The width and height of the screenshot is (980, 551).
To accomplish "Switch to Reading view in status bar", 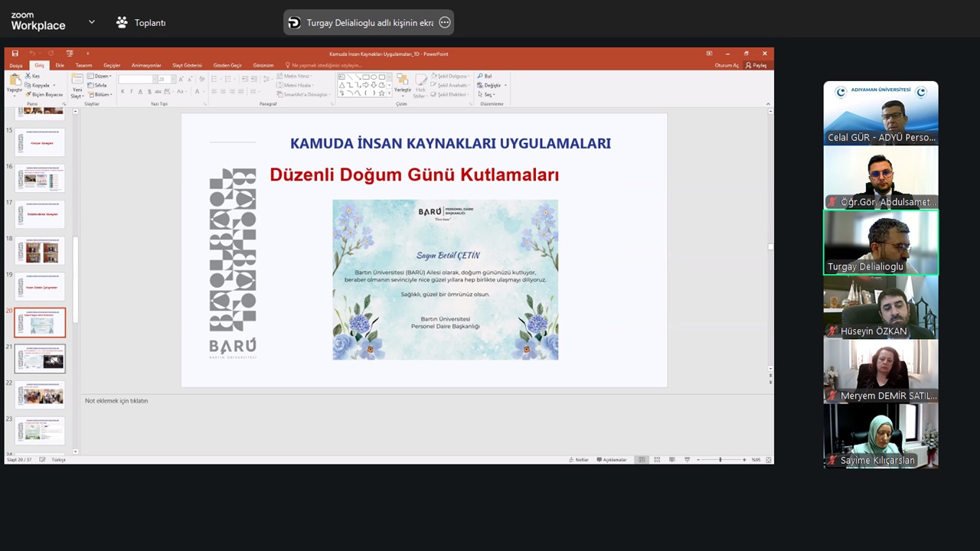I will (671, 460).
